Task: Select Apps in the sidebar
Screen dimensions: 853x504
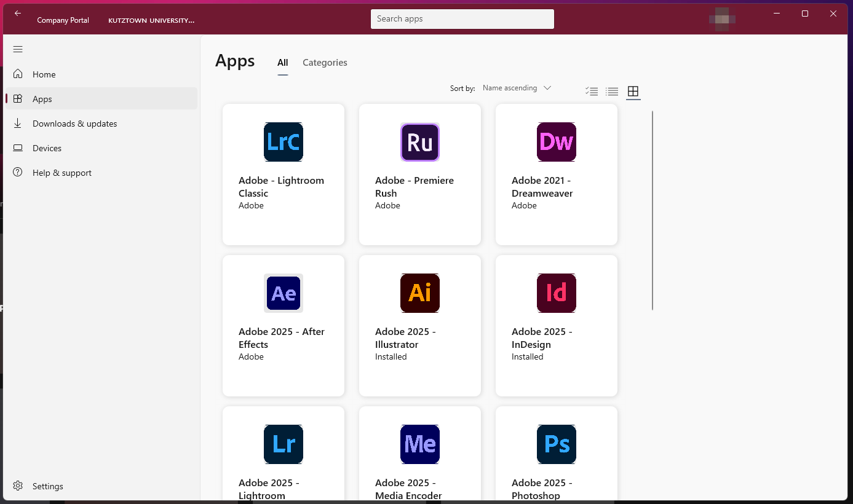Action: point(101,98)
